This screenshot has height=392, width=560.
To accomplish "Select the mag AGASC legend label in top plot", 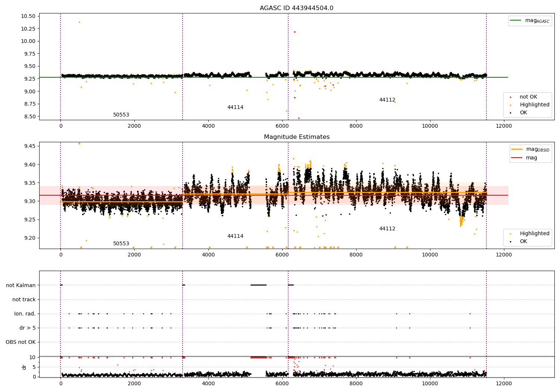I will [537, 21].
